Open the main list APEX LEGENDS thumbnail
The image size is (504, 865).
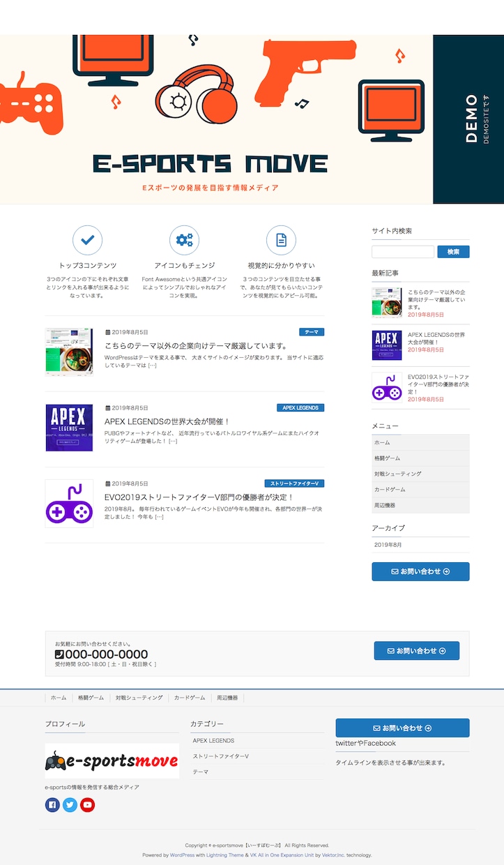click(x=69, y=428)
